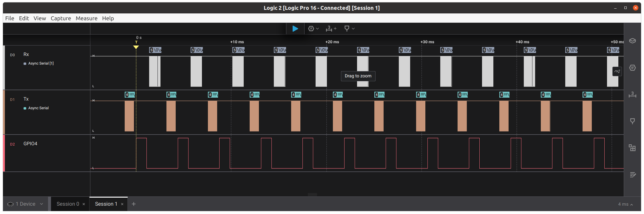Viewport: 644px width, 214px height.
Task: Close the Session 1 tab
Action: (x=122, y=204)
